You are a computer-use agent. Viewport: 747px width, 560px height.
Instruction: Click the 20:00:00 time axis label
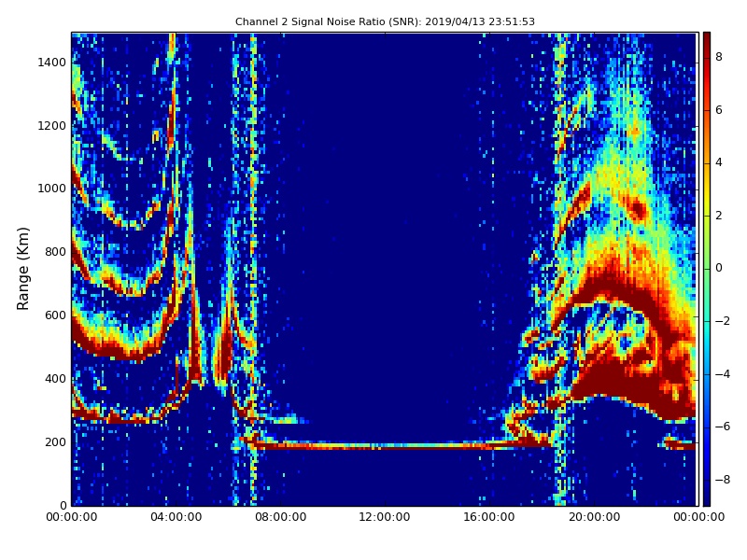pyautogui.click(x=594, y=517)
